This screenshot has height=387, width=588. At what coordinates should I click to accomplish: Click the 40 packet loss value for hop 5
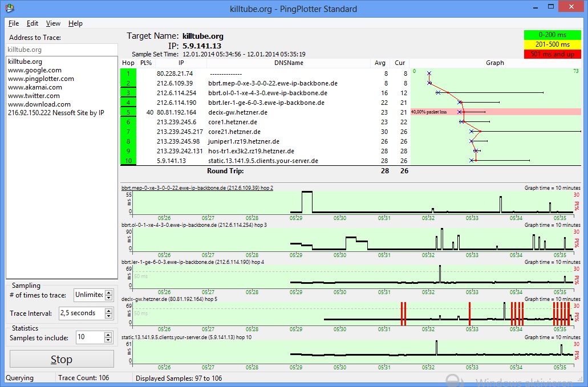pos(149,112)
